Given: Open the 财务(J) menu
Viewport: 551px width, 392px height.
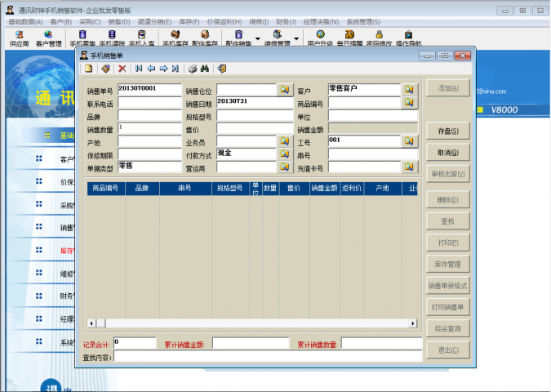Looking at the screenshot, I should tap(286, 22).
